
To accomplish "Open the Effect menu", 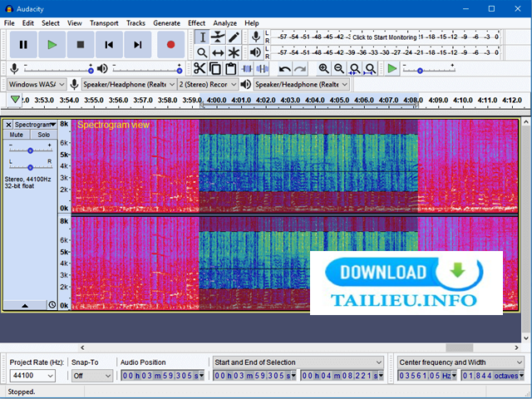I will pyautogui.click(x=196, y=23).
